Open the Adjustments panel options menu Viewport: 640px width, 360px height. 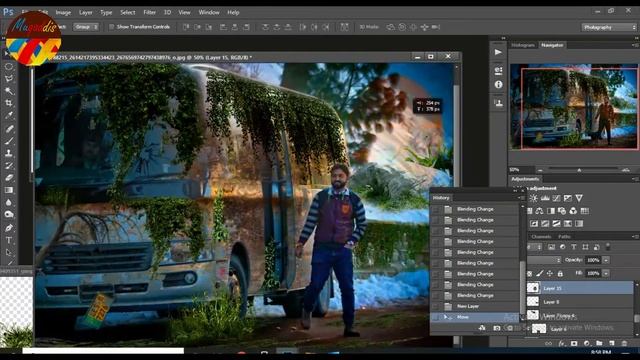click(635, 179)
